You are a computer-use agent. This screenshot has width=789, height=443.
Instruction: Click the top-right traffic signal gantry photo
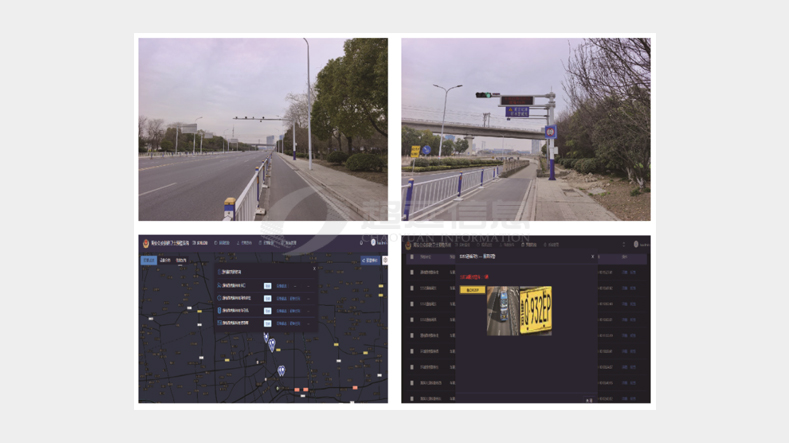[x=525, y=129]
